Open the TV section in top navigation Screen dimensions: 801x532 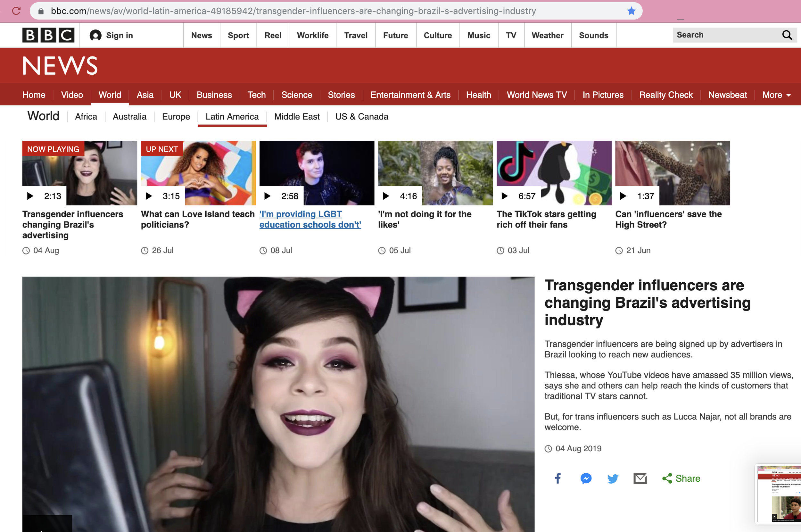pos(511,35)
